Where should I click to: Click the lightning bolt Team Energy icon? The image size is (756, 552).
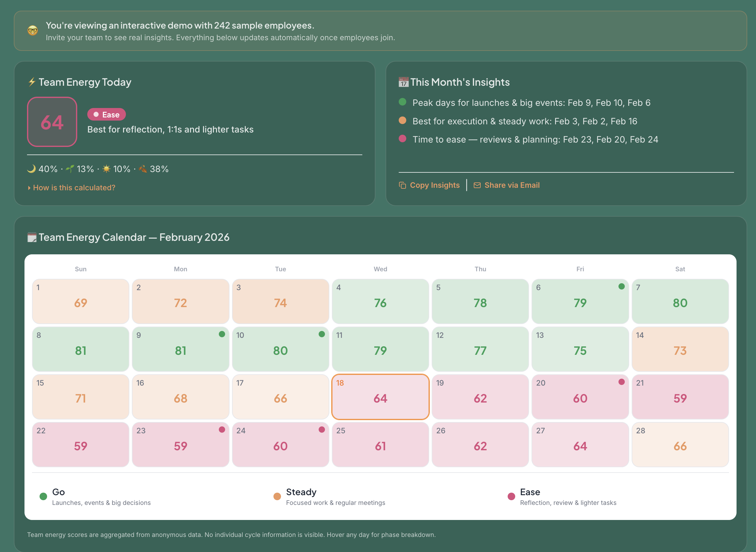(32, 82)
